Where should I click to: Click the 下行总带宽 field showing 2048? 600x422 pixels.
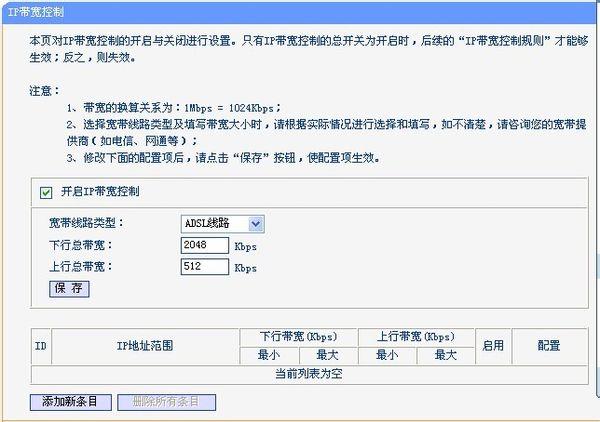[206, 245]
